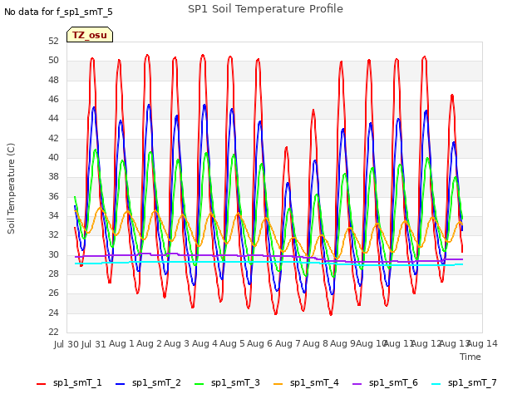Click the Aug 4 x-axis tick label
The height and width of the screenshot is (399, 532).
click(x=204, y=344)
